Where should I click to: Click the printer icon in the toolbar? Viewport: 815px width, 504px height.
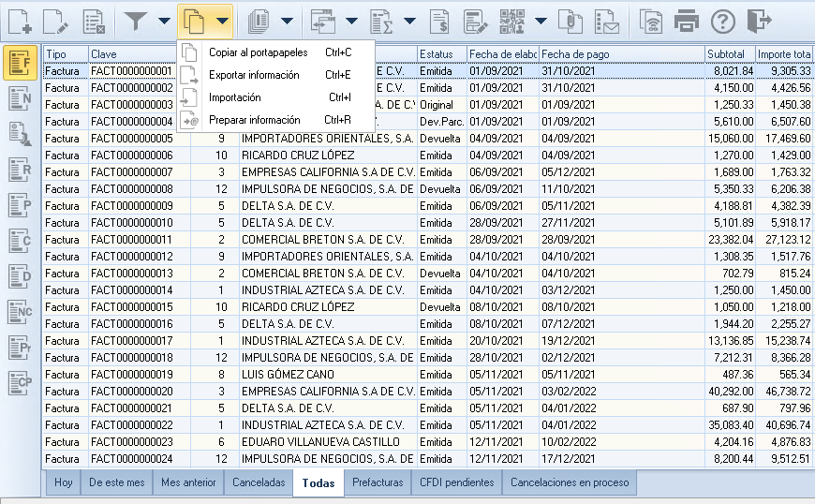[686, 22]
